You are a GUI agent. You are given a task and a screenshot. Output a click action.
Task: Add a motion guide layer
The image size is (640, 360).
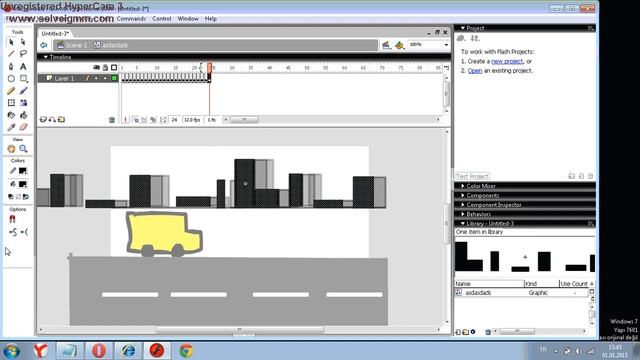52,120
